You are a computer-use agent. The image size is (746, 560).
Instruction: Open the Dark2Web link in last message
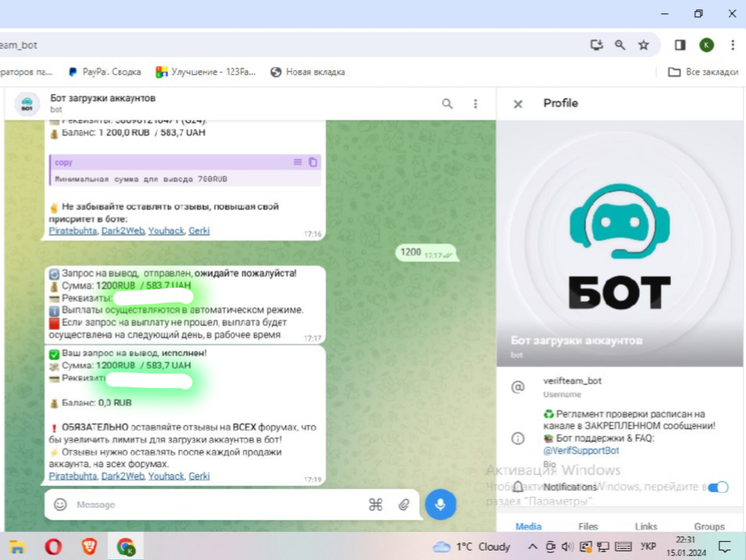pos(123,476)
